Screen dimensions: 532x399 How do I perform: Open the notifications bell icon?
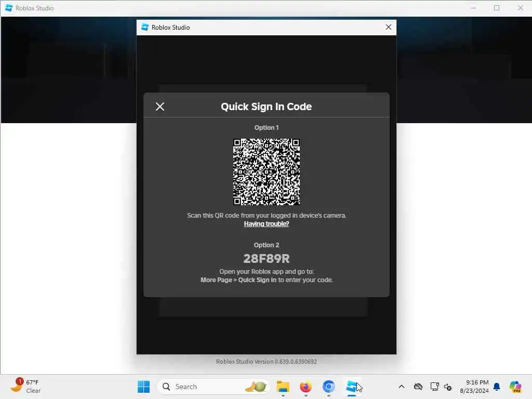click(497, 387)
